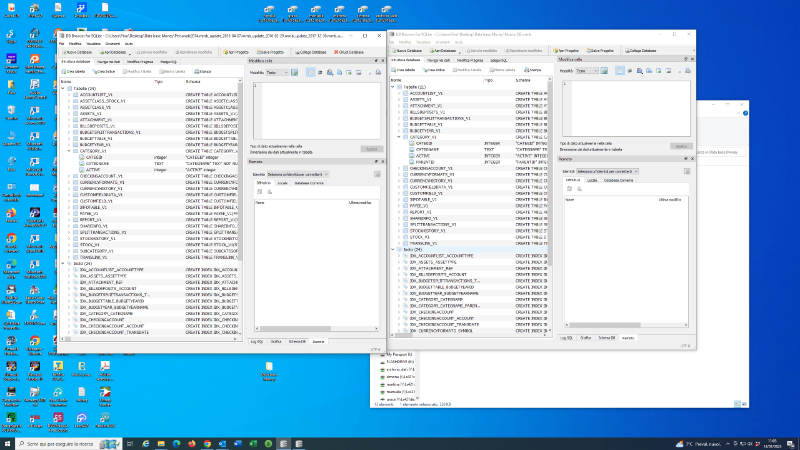
Task: Click the refresh icon under DBHub.io tab, left window
Action: click(260, 192)
